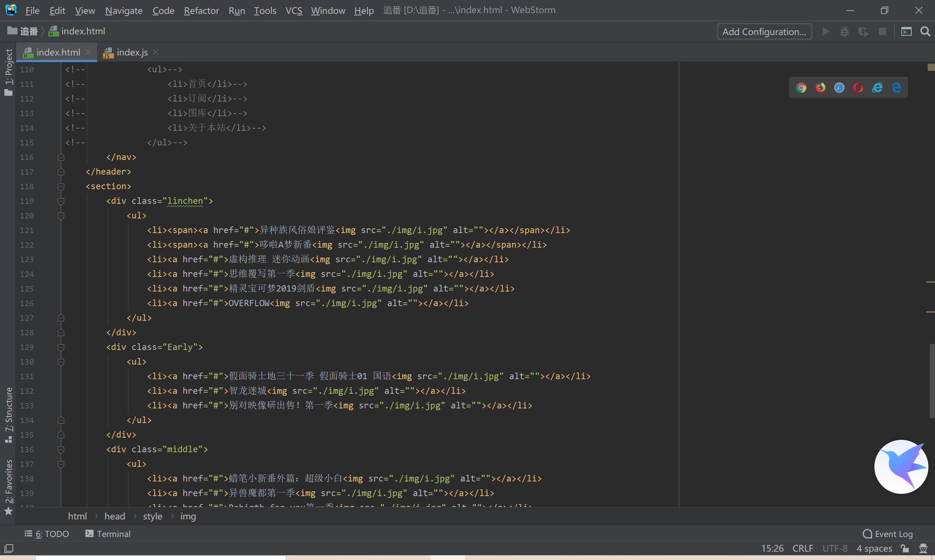Open the Favorites tool window

tap(8, 487)
